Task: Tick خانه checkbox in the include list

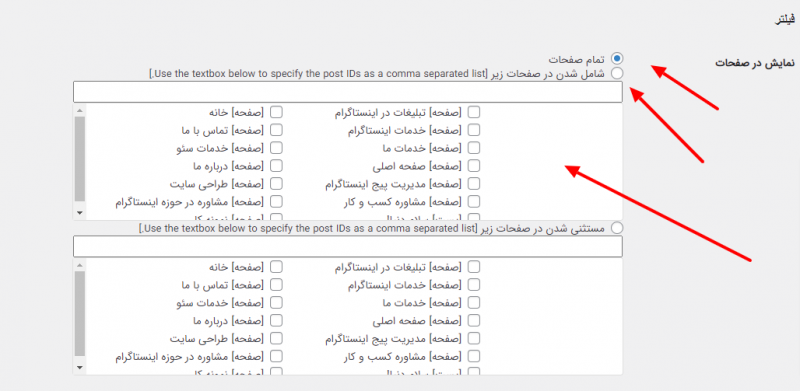Action: pyautogui.click(x=276, y=112)
